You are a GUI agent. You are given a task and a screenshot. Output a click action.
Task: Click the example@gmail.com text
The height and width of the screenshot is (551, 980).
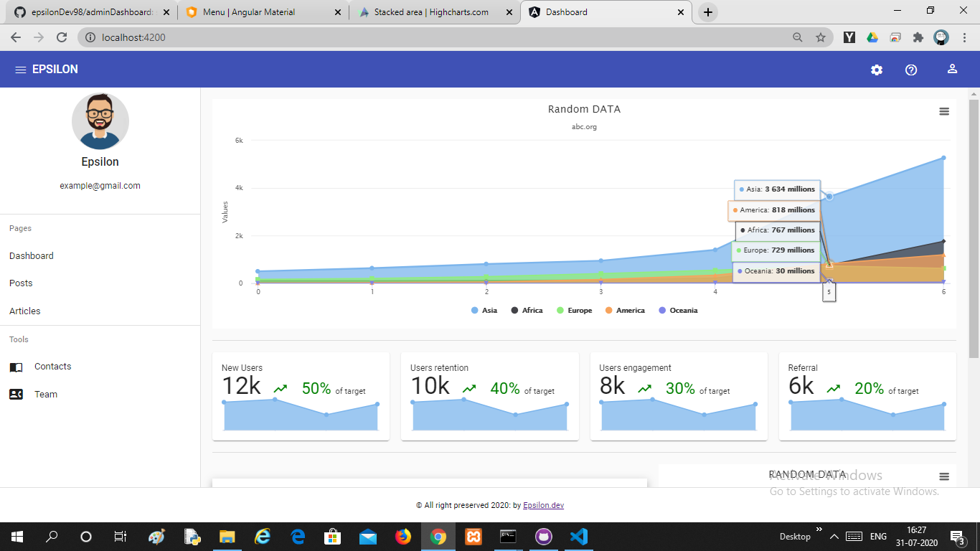pos(100,186)
